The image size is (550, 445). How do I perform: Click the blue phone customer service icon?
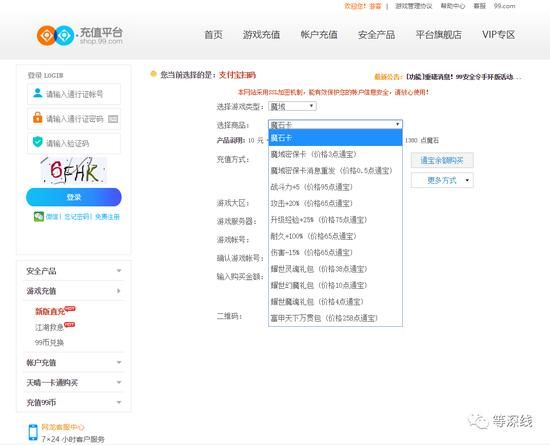click(x=33, y=432)
